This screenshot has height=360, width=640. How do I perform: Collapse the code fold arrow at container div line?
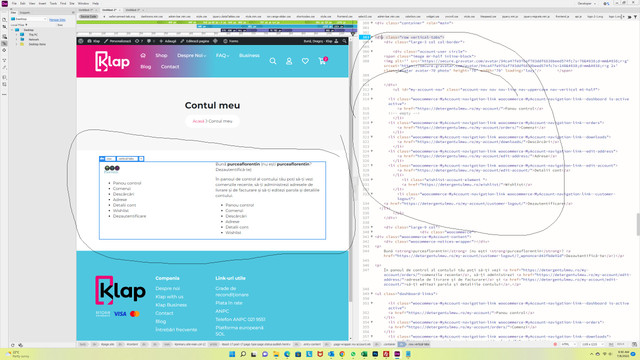372,23
